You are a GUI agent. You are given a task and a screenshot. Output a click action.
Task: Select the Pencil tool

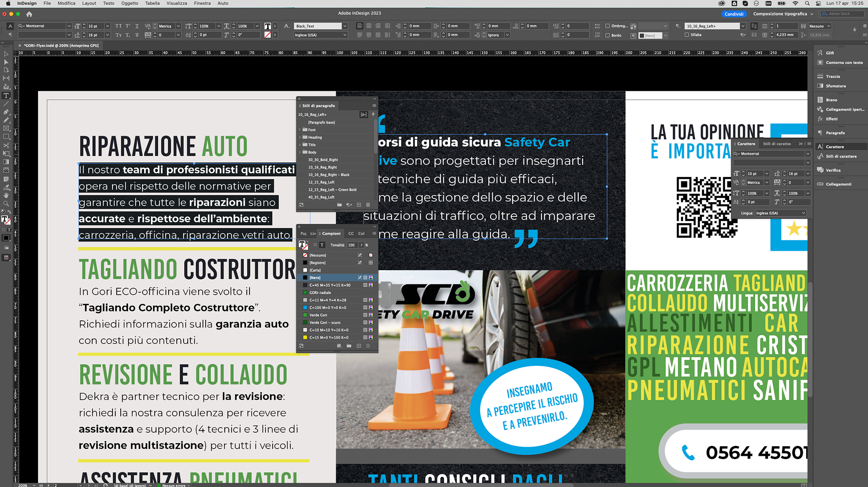point(6,120)
